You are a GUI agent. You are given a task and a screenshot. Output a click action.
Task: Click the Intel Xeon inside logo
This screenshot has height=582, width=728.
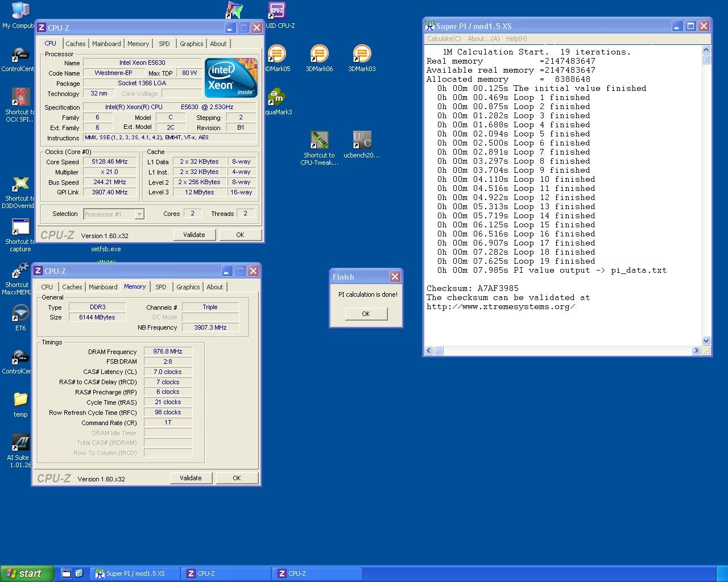pyautogui.click(x=231, y=78)
